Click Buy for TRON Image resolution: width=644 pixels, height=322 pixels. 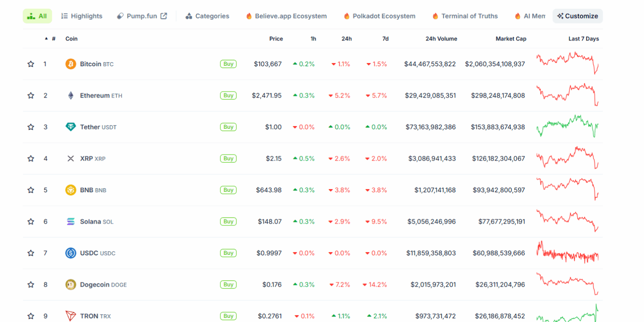click(x=228, y=316)
